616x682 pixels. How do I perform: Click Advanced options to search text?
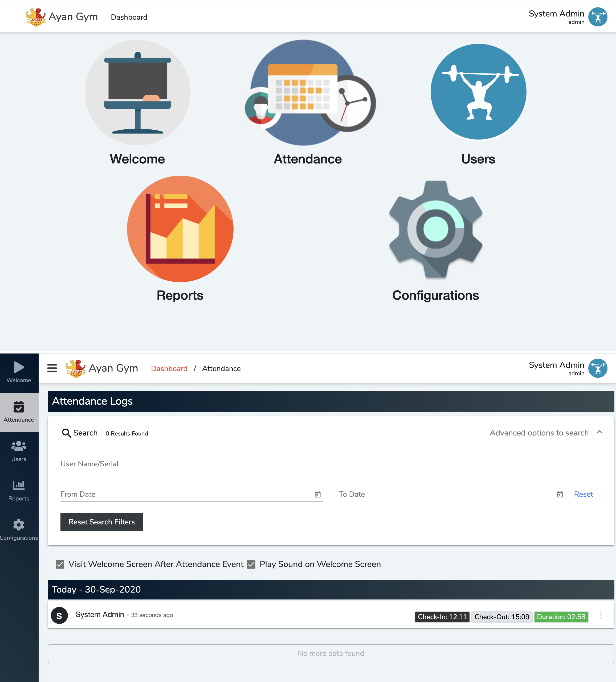[x=539, y=433]
